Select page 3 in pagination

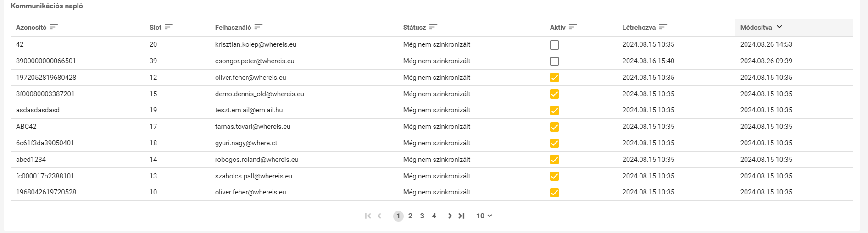[x=422, y=216]
